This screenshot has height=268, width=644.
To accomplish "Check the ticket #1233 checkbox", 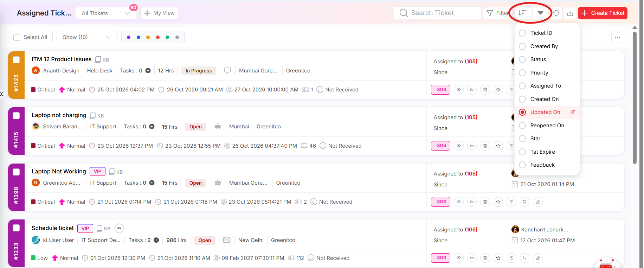I will (x=16, y=228).
